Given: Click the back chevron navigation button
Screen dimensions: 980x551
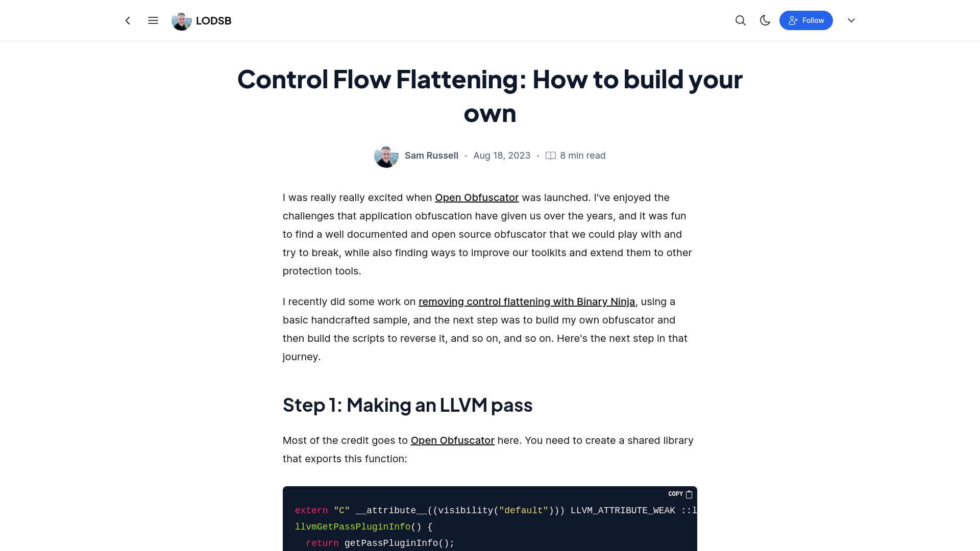Looking at the screenshot, I should tap(128, 20).
